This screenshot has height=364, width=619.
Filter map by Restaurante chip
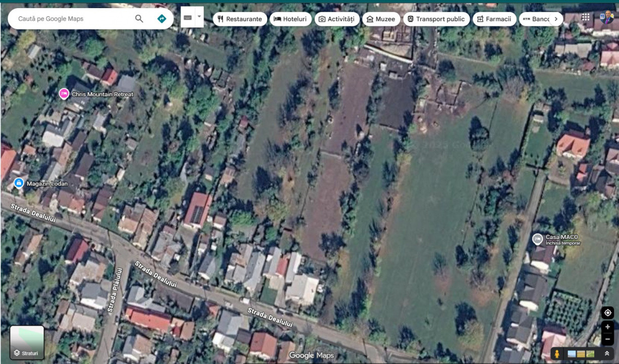[240, 19]
